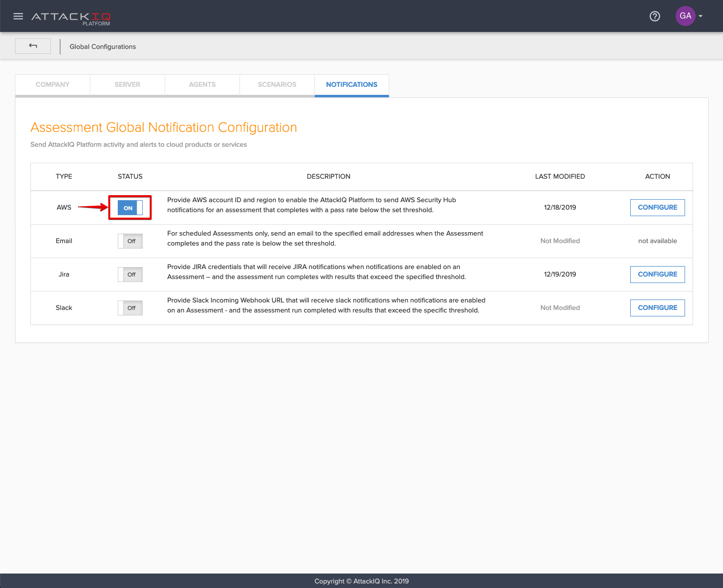
Task: Go back using the return arrow button
Action: 33,46
